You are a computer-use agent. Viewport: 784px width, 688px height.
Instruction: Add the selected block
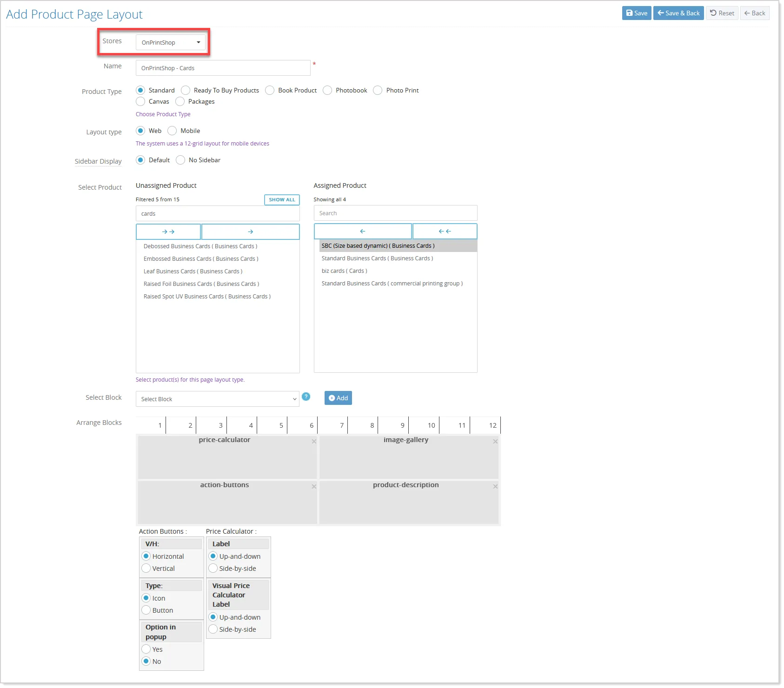(x=338, y=398)
